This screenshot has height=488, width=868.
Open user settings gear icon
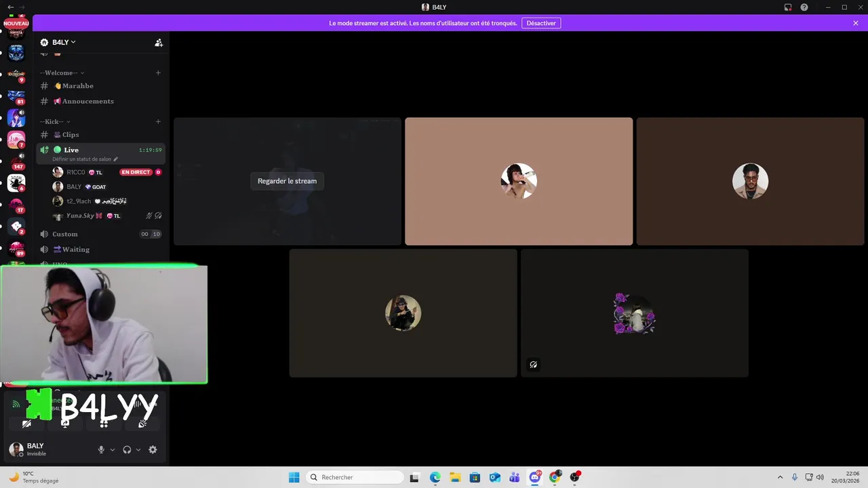pos(153,449)
